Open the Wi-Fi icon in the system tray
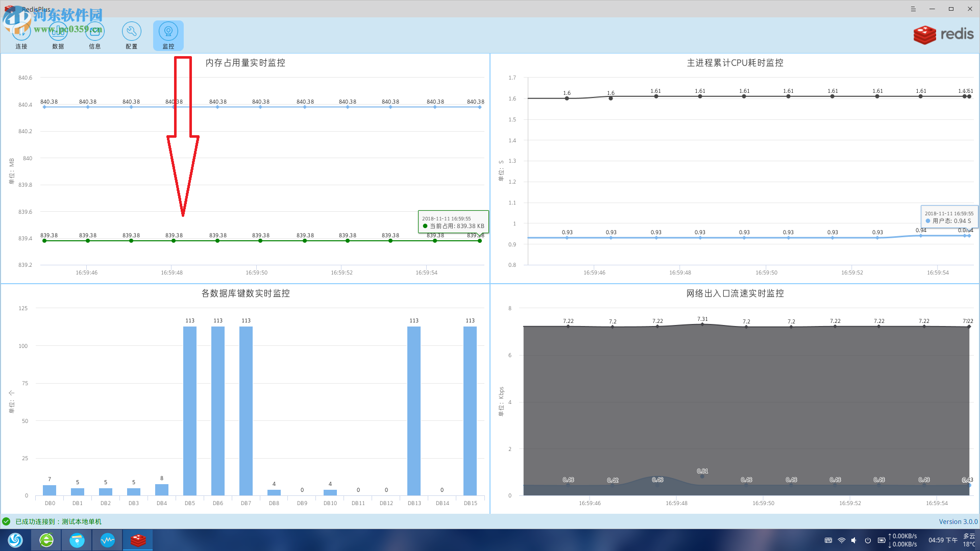980x551 pixels. click(x=841, y=540)
